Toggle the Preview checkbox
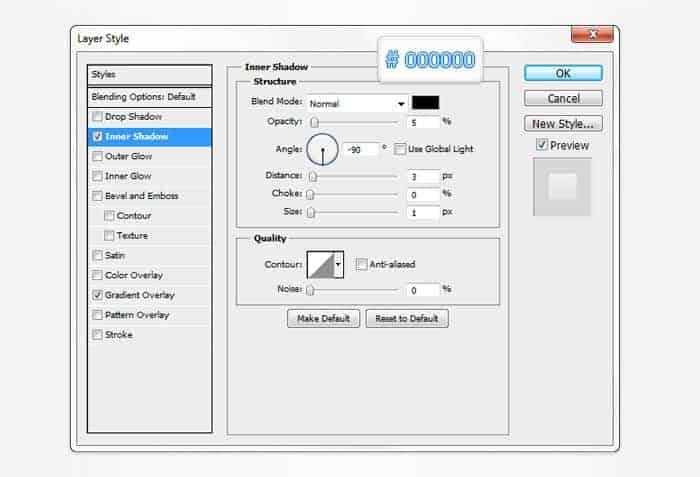The height and width of the screenshot is (477, 700). click(542, 144)
